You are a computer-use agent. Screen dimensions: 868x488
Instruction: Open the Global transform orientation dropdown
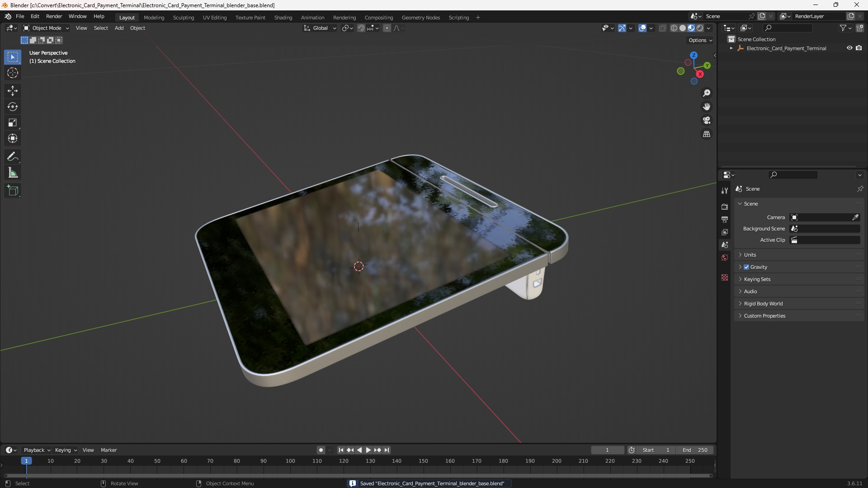[320, 28]
